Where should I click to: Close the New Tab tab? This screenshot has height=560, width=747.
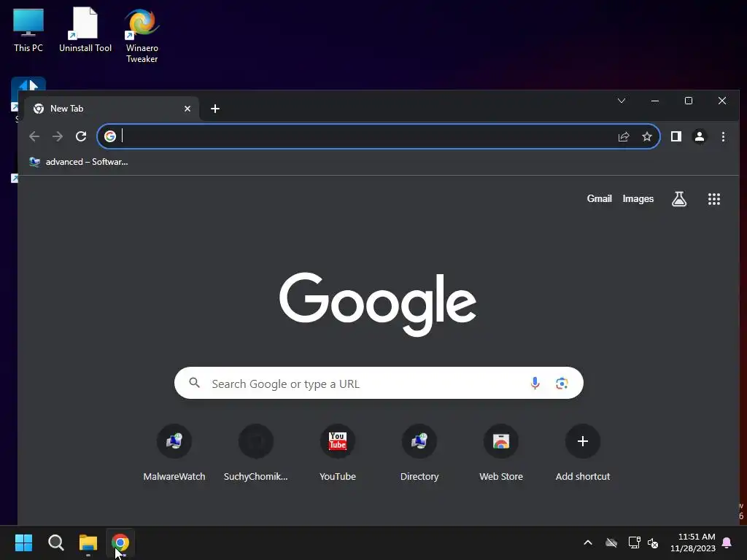pos(187,109)
